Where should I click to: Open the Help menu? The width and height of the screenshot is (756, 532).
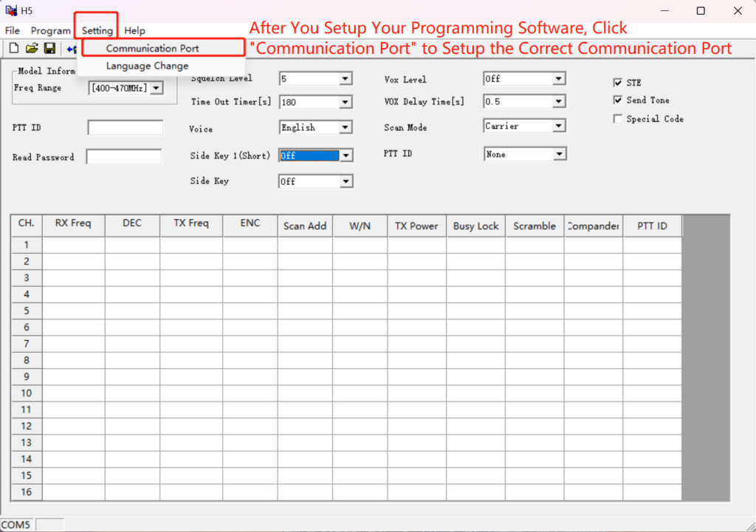pyautogui.click(x=134, y=30)
